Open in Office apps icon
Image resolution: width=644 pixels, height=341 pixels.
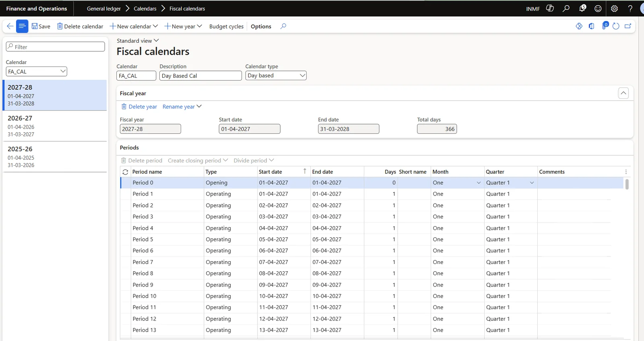point(591,26)
